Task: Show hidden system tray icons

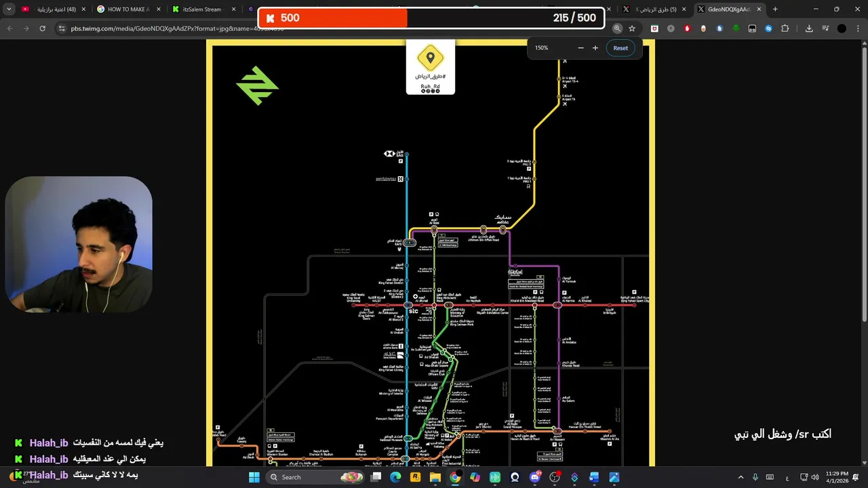Action: click(741, 477)
